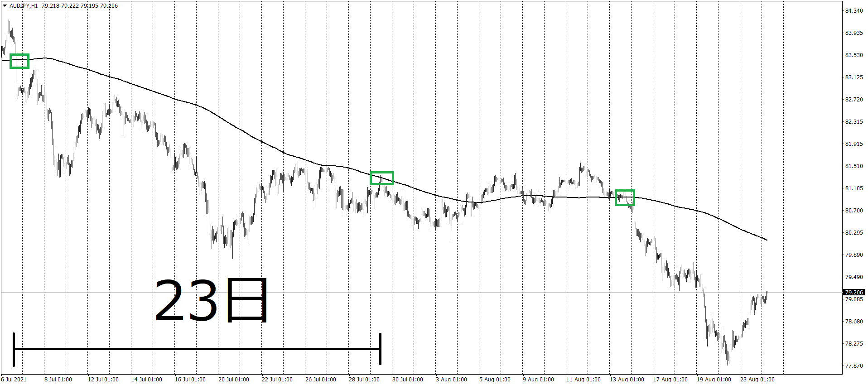Click the 16 Jul 01:00 time label
This screenshot has height=385, width=868.
[x=190, y=380]
